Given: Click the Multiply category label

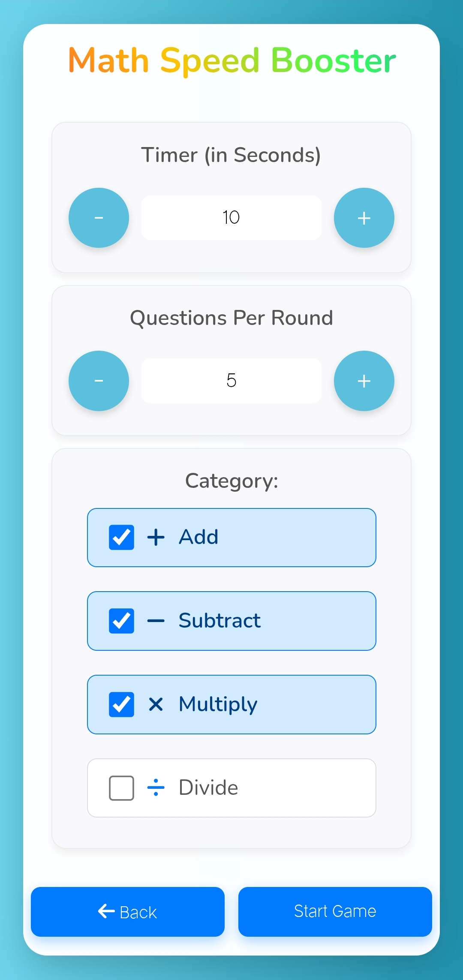Looking at the screenshot, I should coord(218,704).
